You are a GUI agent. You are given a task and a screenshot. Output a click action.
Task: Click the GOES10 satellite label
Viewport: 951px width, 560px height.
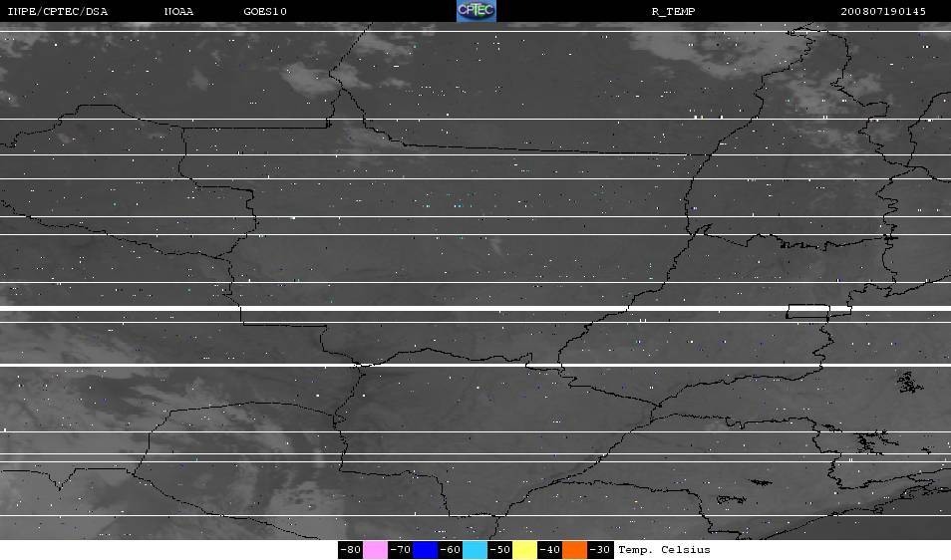click(265, 12)
